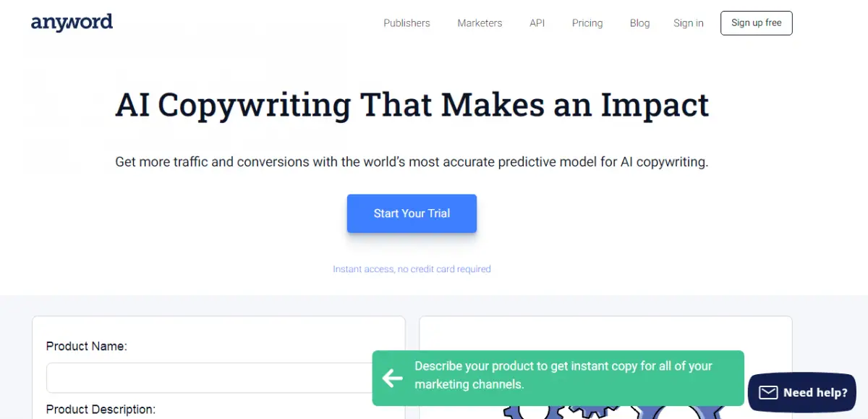Open the Marketers page
The height and width of the screenshot is (419, 868).
480,23
